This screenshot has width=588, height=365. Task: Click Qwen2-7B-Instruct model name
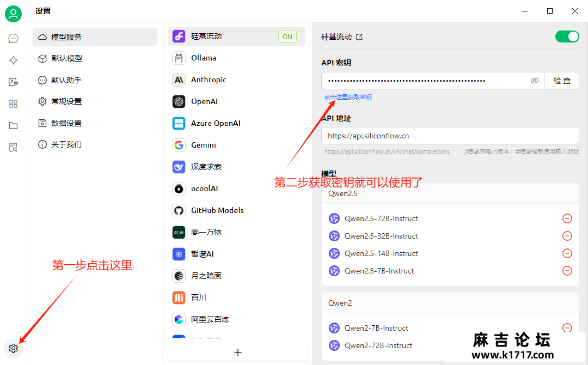coord(376,328)
